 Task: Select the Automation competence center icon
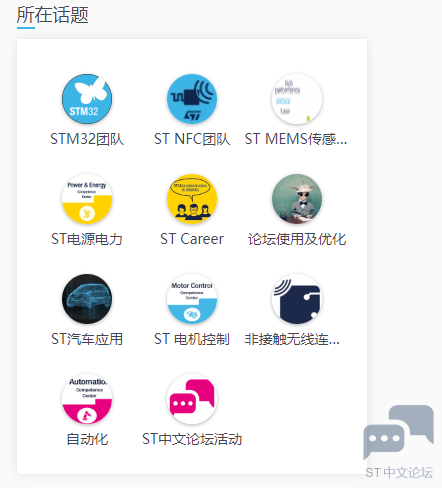[x=87, y=399]
